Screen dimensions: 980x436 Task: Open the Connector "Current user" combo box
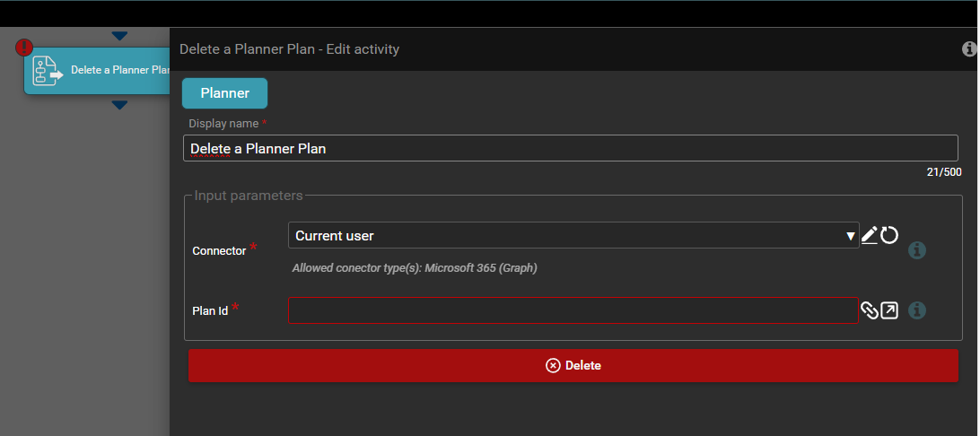pos(565,236)
